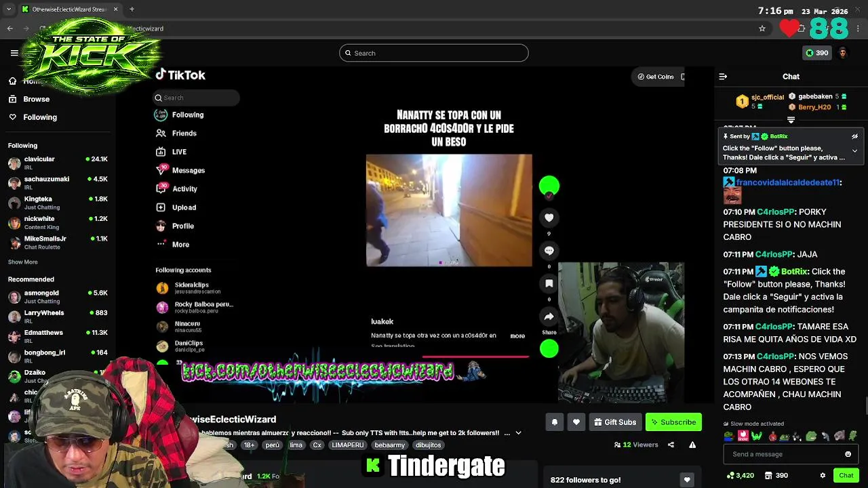The height and width of the screenshot is (488, 868).
Task: Expand the stream title dropdown chevron
Action: [x=518, y=433]
